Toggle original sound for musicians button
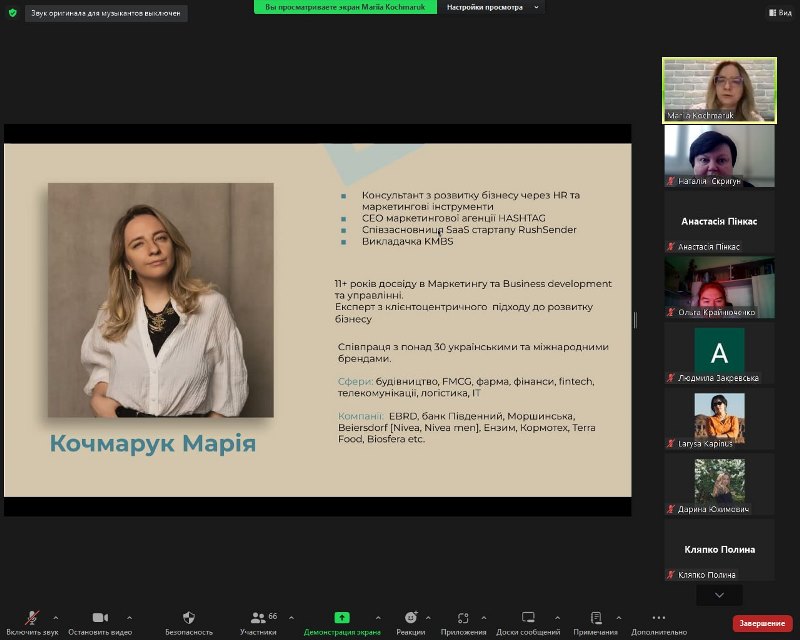The width and height of the screenshot is (800, 640). tap(105, 13)
